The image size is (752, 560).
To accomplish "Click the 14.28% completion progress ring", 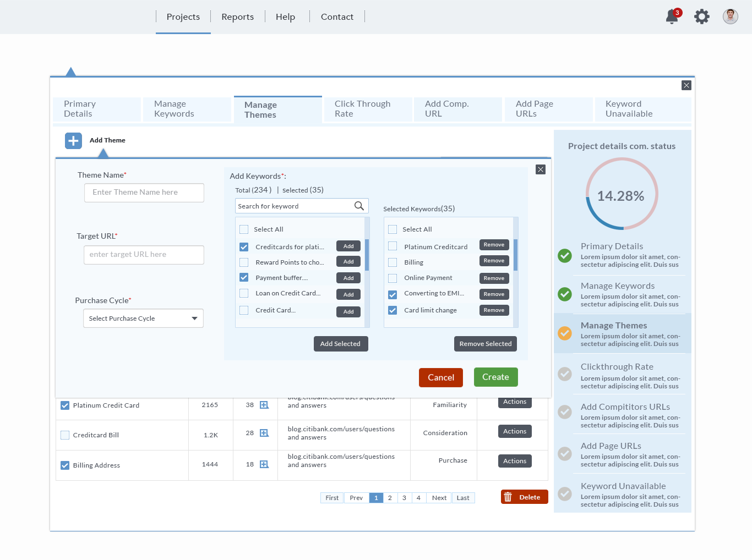I will pos(622,194).
